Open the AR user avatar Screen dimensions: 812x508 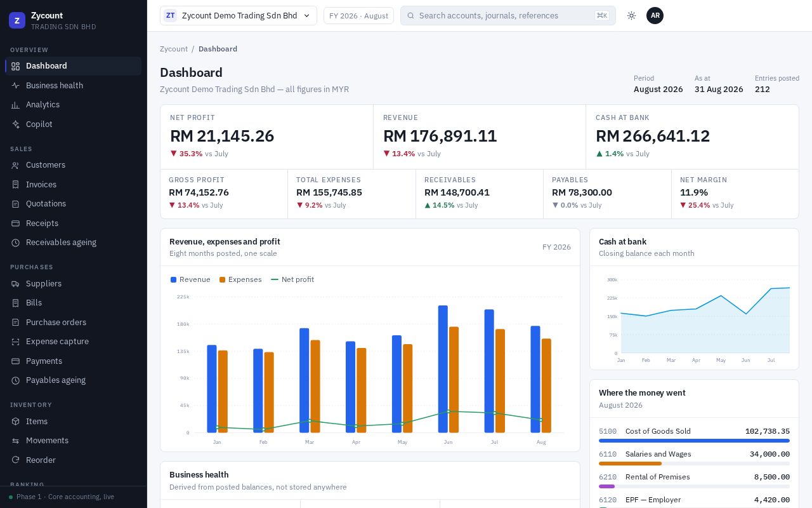click(655, 16)
